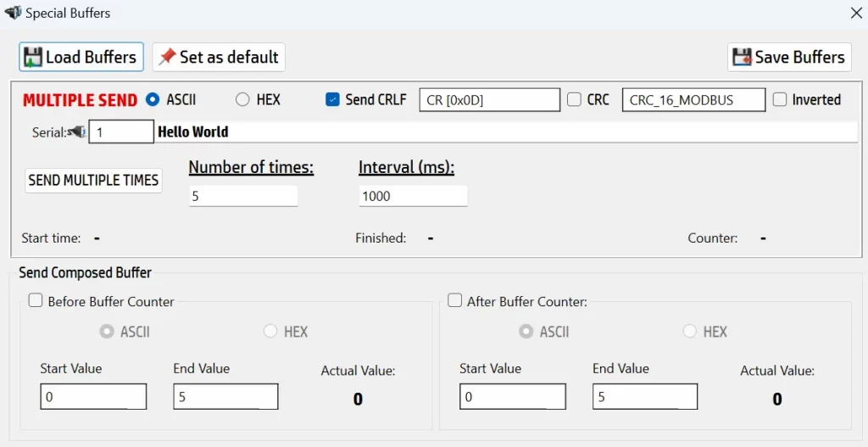
Task: Click the Number of times label
Action: (251, 167)
